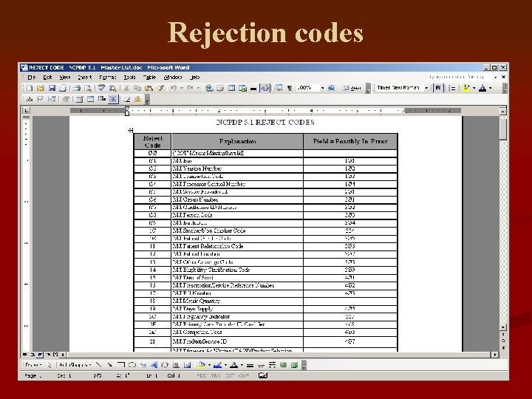Image resolution: width=532 pixels, height=399 pixels.
Task: Insert a Microsoft Excel worksheet
Action: (x=242, y=88)
